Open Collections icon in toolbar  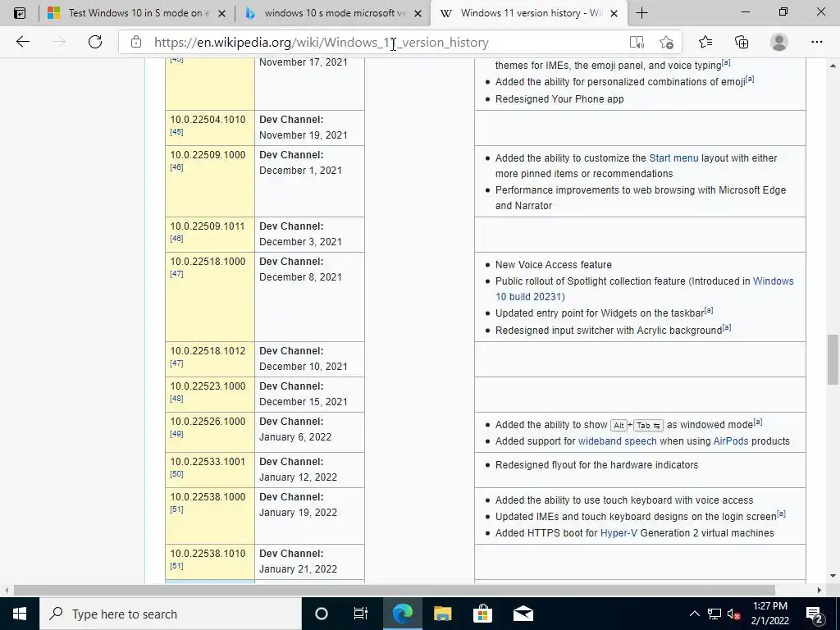point(742,42)
